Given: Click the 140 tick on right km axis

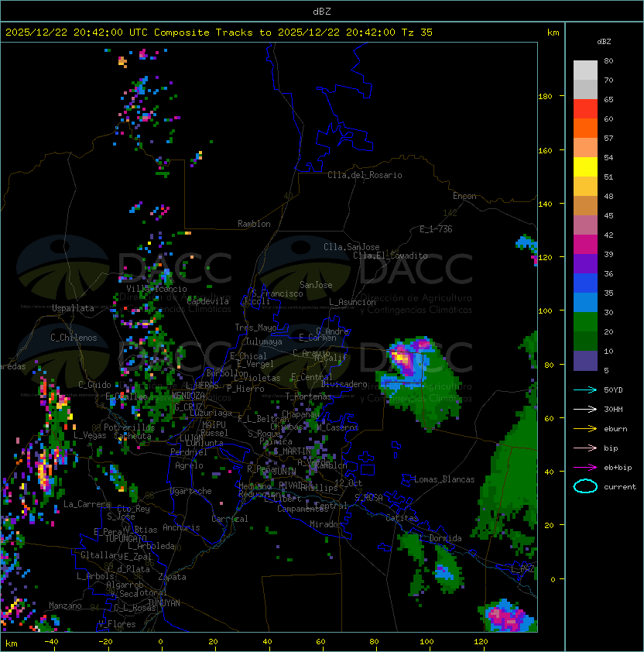Looking at the screenshot, I should (x=545, y=204).
